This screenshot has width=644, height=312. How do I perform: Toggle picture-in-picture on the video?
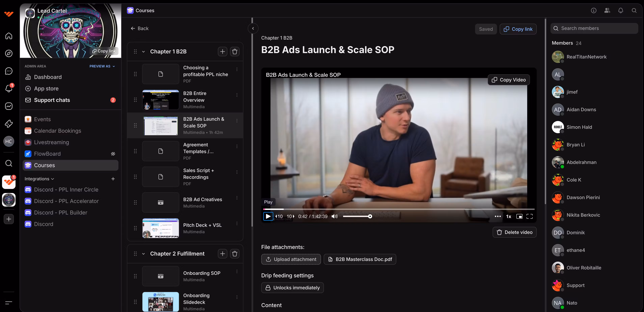click(x=519, y=216)
